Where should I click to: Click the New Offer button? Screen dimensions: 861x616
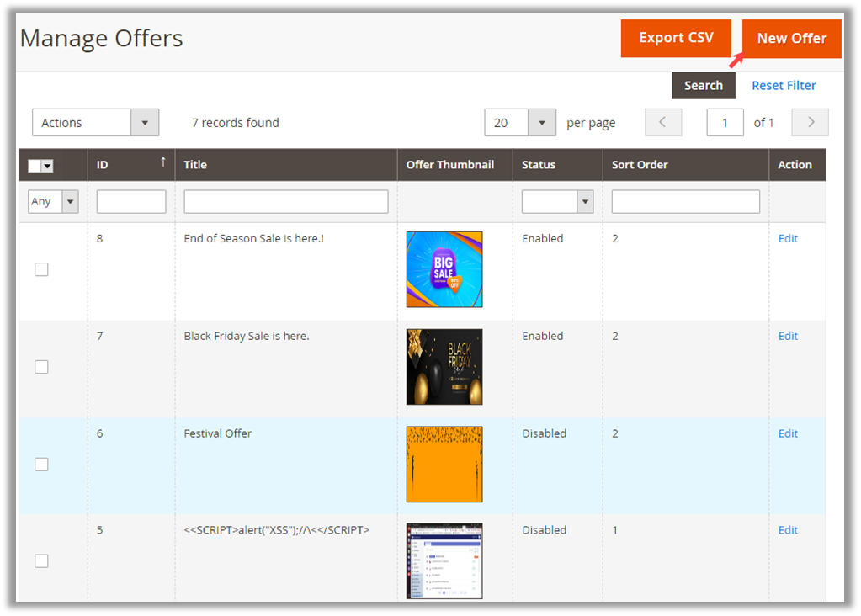(791, 38)
